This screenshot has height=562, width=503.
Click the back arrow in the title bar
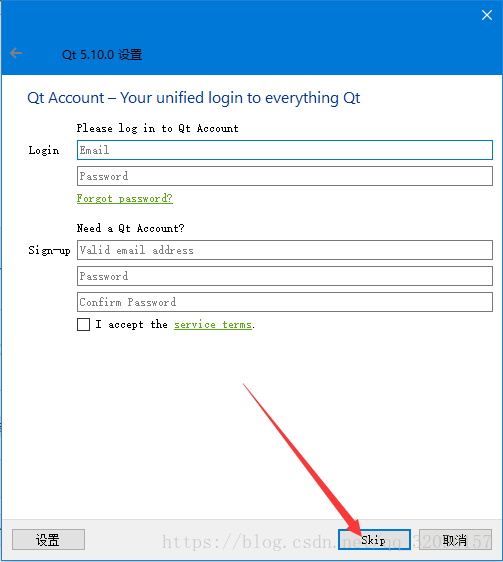(x=16, y=53)
